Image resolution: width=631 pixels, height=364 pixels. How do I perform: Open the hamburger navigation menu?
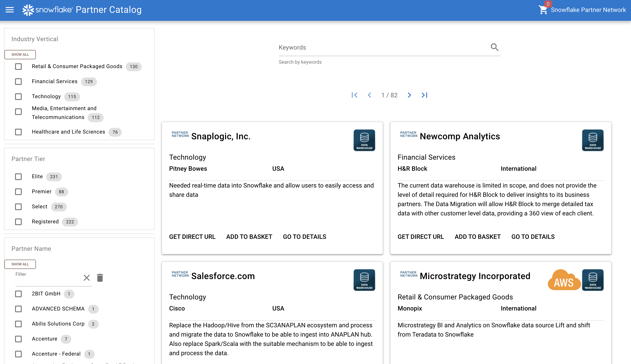point(10,10)
